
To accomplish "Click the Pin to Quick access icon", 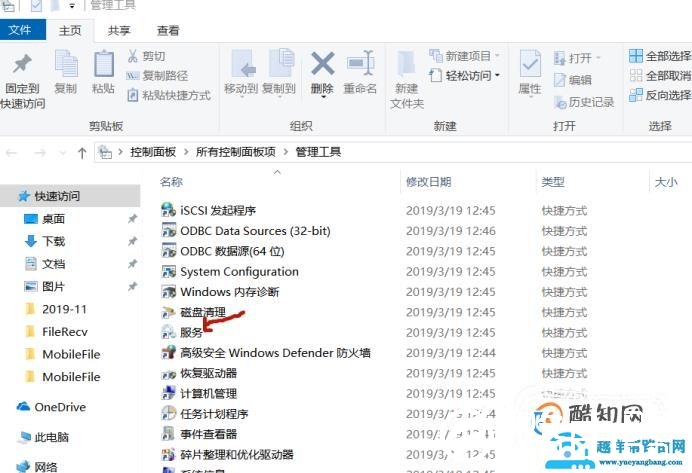I will pos(22,64).
